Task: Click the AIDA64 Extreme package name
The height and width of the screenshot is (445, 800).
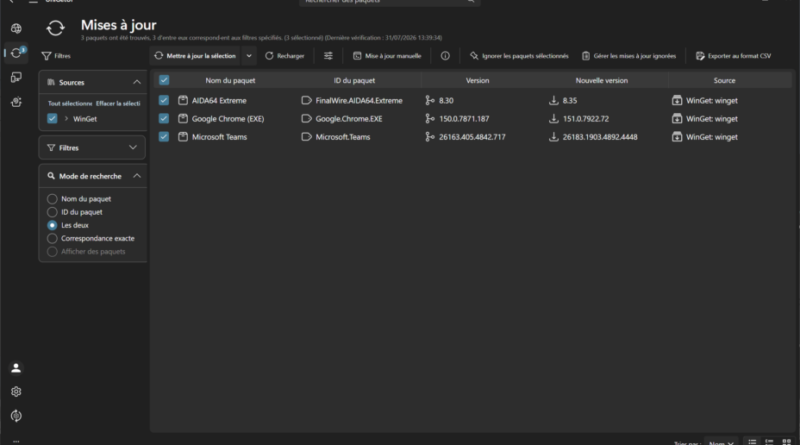Action: click(x=219, y=101)
